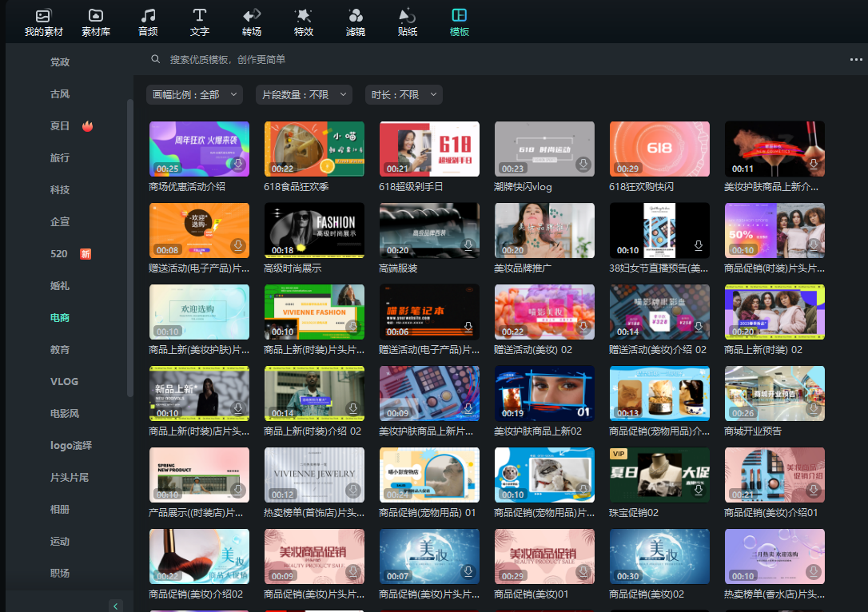Expand the 时长 duration filter dropdown
This screenshot has height=612, width=868.
[x=404, y=94]
